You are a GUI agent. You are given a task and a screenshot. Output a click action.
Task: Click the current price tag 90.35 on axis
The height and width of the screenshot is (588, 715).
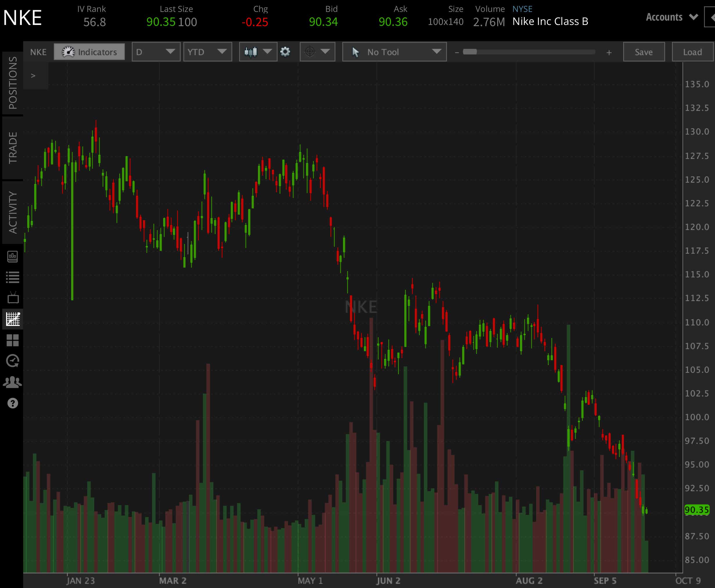click(697, 510)
